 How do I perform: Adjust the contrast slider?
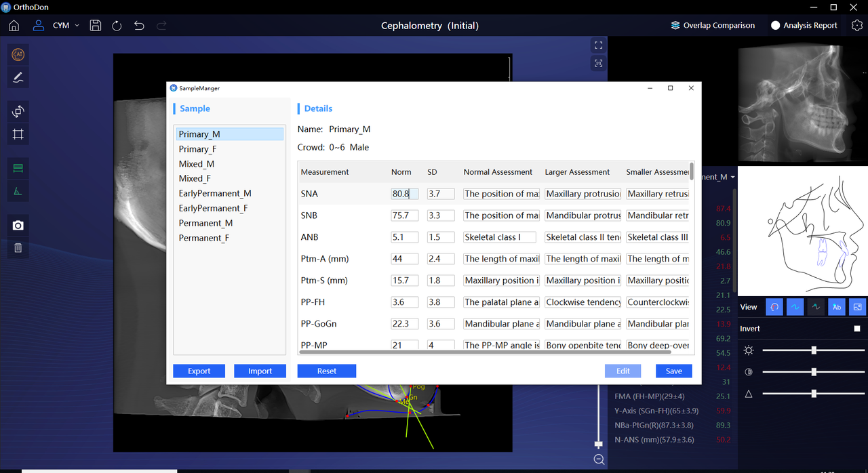(814, 372)
